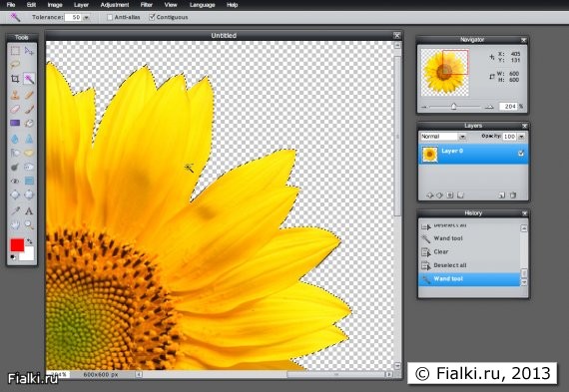
Task: Delete layer using trash icon
Action: click(513, 196)
